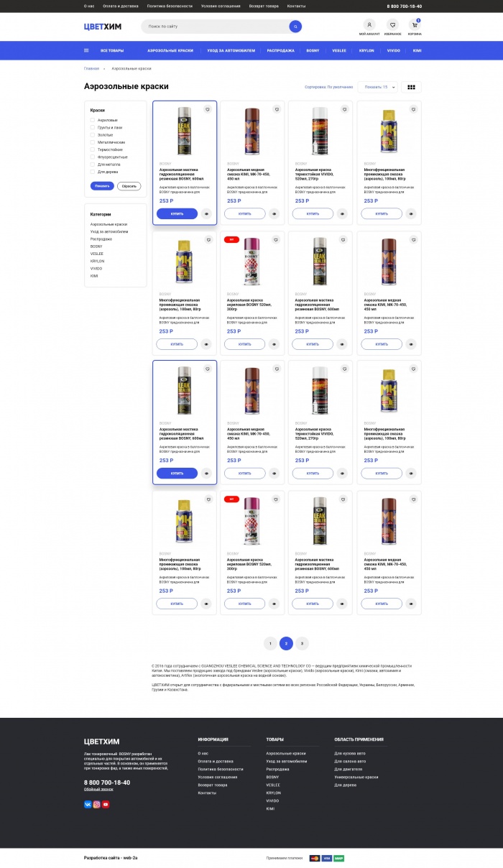Viewport: 503px width, 868px height.
Task: Click the Поиск по сайту search field
Action: tap(216, 27)
